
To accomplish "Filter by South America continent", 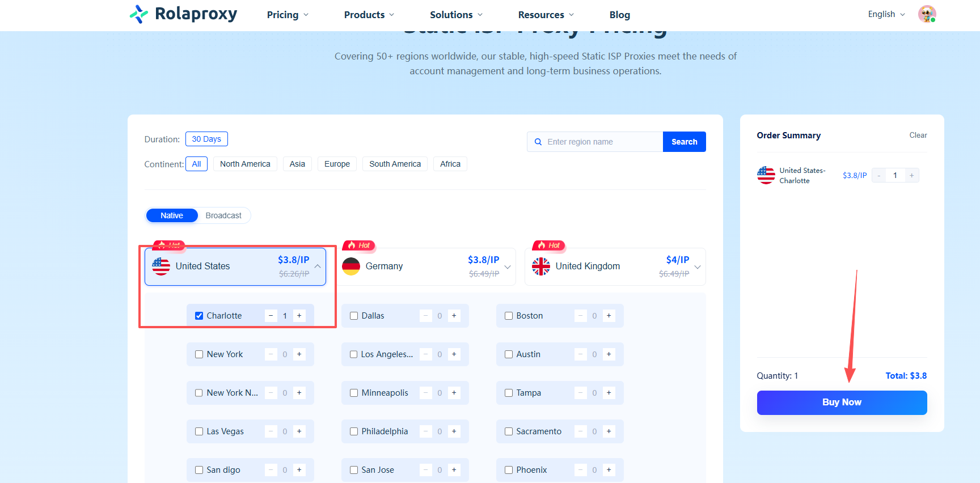I will click(x=395, y=164).
